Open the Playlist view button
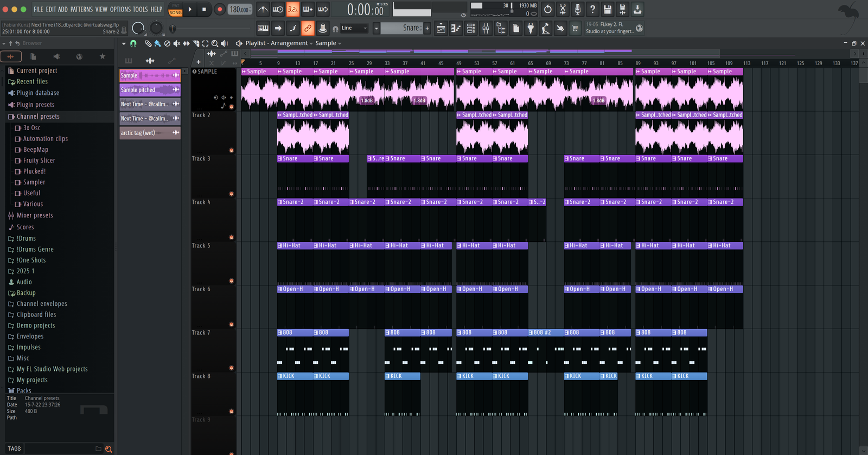Screen dimensions: 868x455 441,28
